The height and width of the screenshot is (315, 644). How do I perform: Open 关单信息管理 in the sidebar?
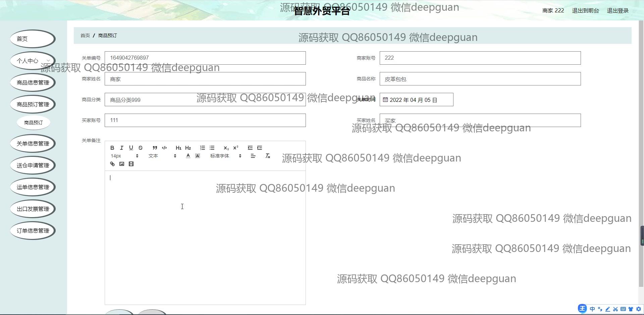click(33, 143)
